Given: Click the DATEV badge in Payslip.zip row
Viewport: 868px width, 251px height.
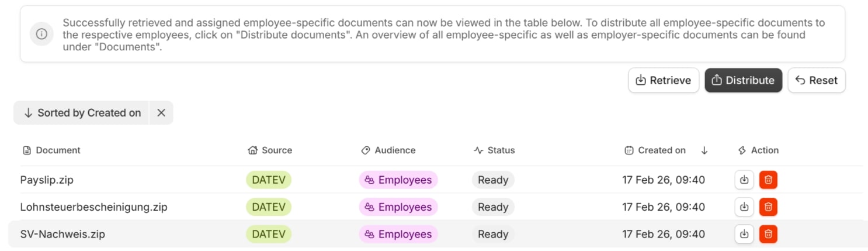Looking at the screenshot, I should (x=269, y=180).
